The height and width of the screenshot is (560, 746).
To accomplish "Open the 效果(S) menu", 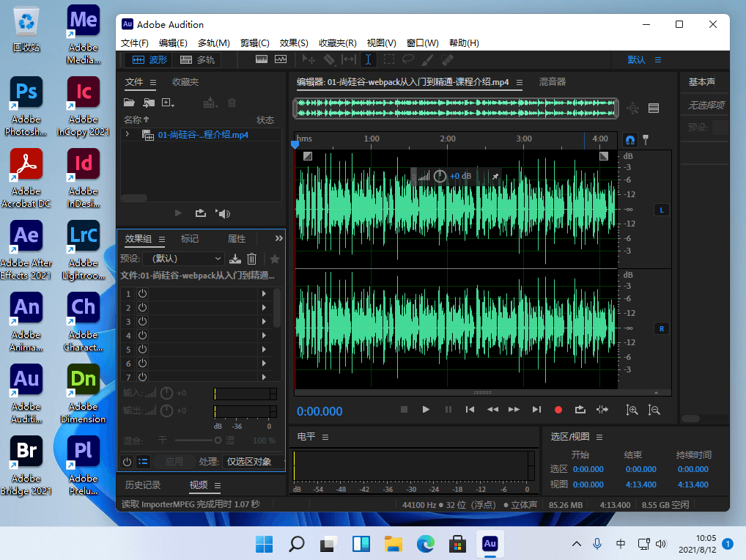I will click(294, 43).
